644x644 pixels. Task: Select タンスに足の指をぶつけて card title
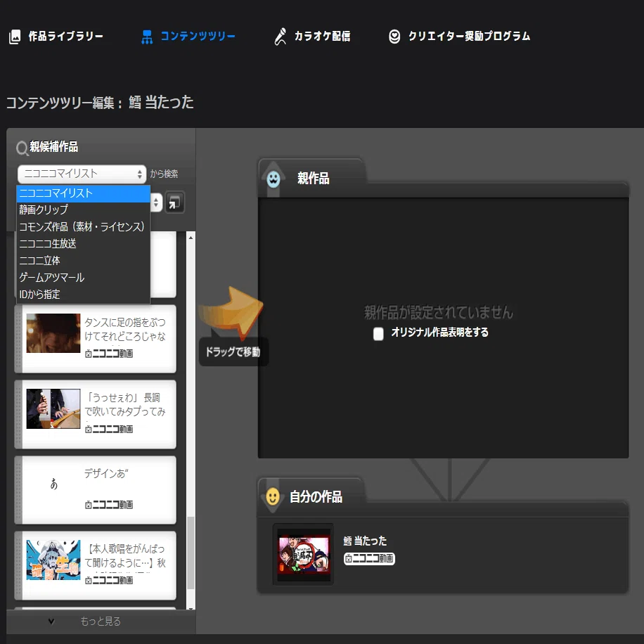pos(125,329)
